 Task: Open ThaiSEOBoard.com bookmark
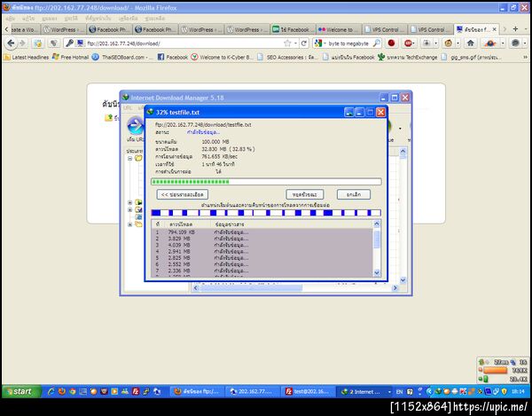pos(122,58)
